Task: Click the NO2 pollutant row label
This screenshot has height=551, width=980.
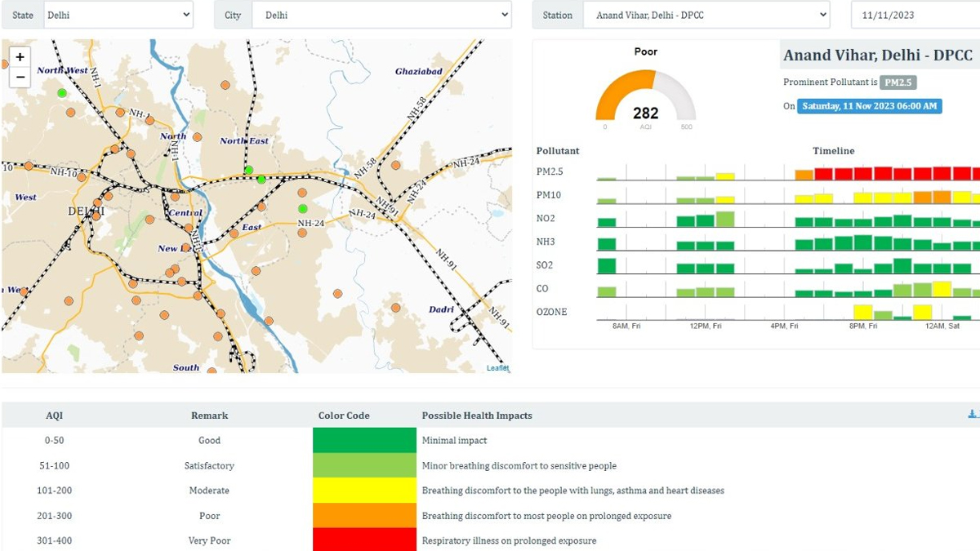Action: coord(546,219)
